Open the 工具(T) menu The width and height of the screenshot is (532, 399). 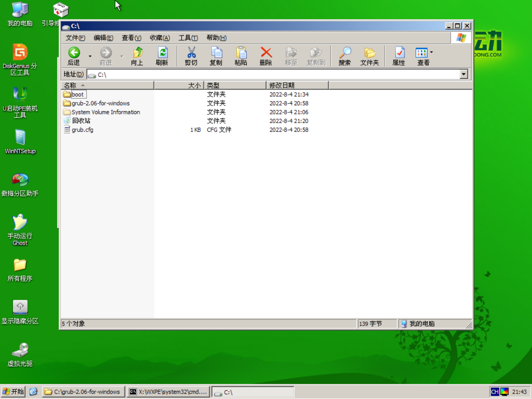coord(188,37)
